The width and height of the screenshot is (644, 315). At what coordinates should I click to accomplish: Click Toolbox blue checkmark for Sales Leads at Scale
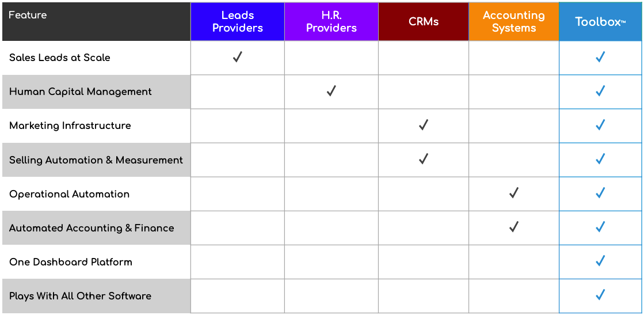point(600,57)
